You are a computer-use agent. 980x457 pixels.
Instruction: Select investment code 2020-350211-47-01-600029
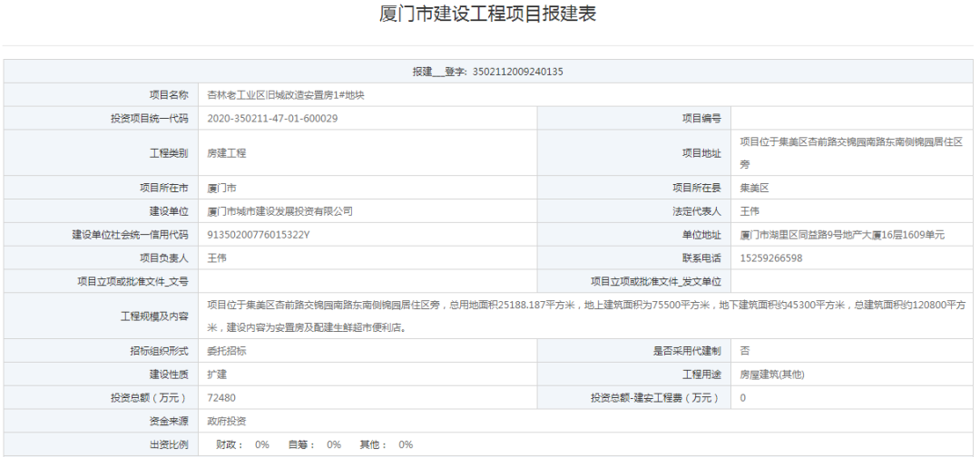tap(272, 119)
